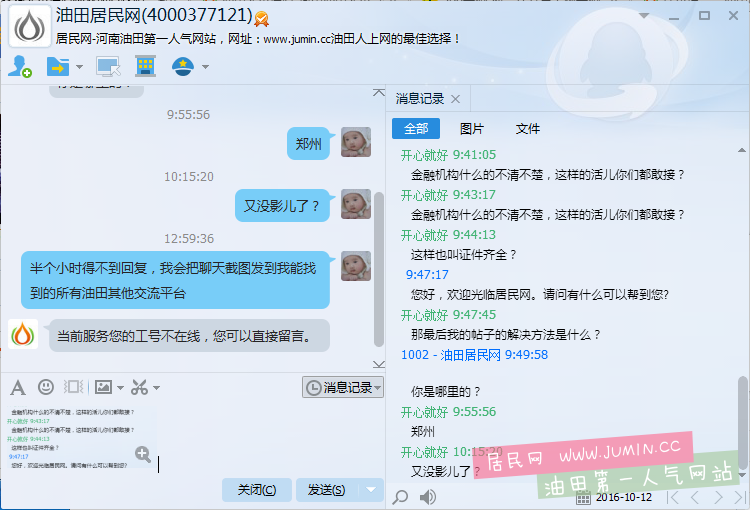Click the 关闭(C) close button
The image size is (750, 510).
257,489
